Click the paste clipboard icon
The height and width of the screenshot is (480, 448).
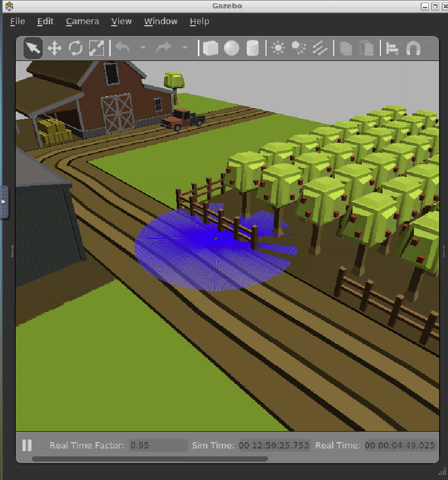coord(367,48)
